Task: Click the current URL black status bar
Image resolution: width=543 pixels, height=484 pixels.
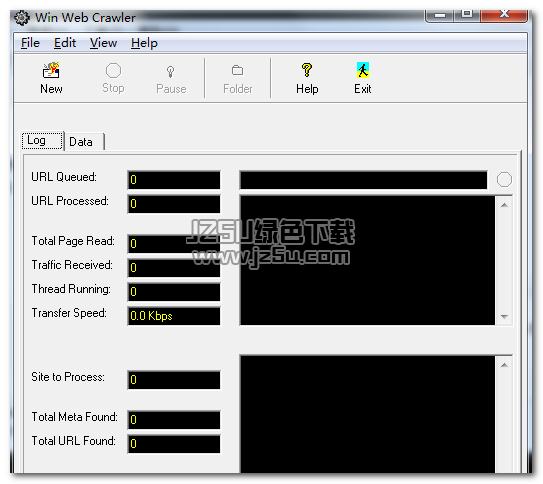Action: pos(363,180)
